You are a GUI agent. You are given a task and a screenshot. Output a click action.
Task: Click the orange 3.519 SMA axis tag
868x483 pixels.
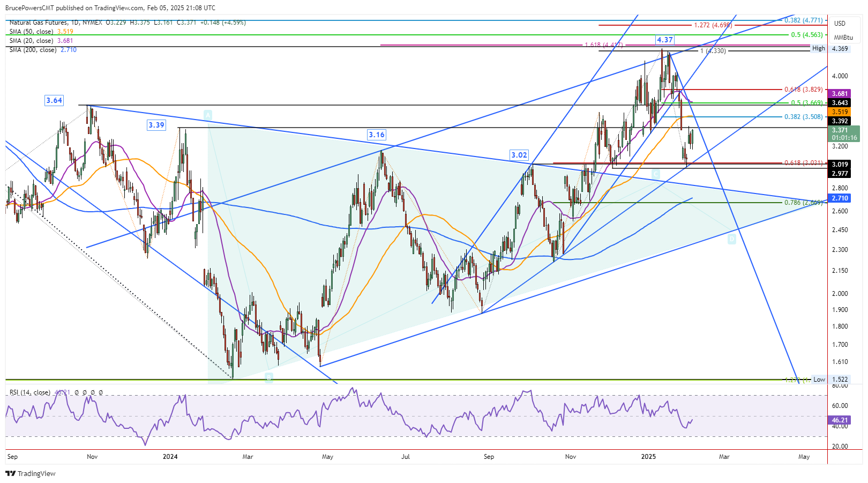(x=839, y=112)
